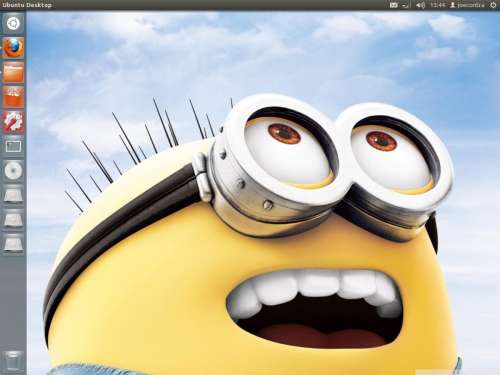Screen dimensions: 500x375
Task: Open System Settings gear and wrench icon
Action: click(x=13, y=122)
